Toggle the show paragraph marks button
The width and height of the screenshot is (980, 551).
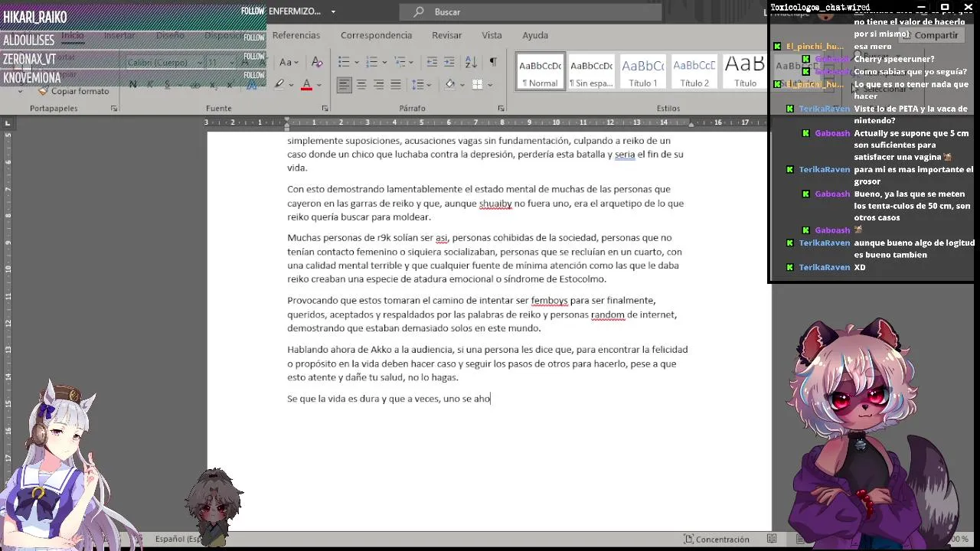coord(493,62)
